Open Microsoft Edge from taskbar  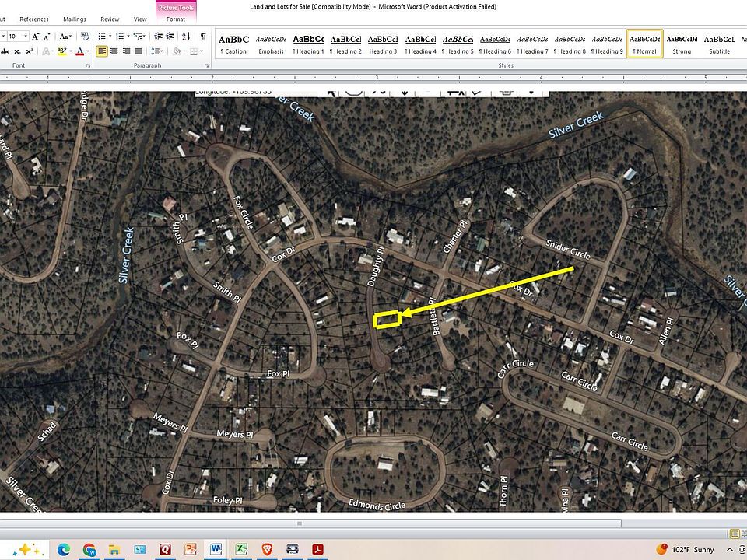point(63,550)
